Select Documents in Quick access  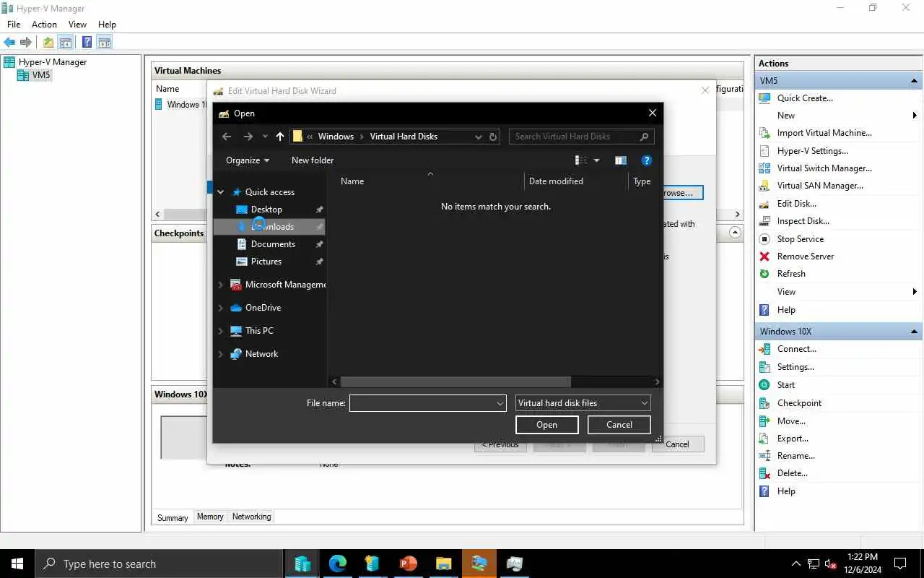[273, 244]
